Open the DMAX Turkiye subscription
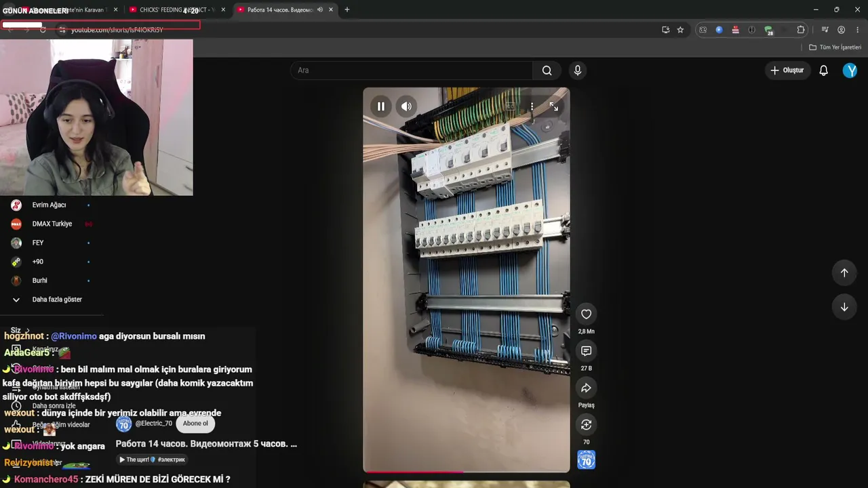868x488 pixels. [52, 224]
